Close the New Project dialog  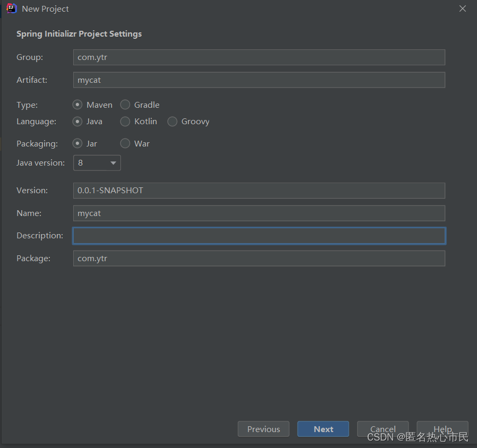[462, 8]
